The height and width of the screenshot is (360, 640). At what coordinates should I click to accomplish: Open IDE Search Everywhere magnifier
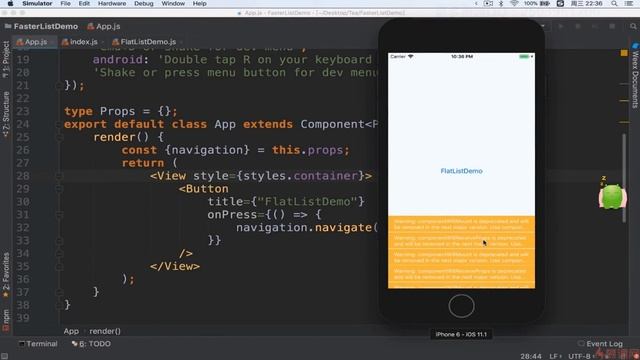point(633,26)
